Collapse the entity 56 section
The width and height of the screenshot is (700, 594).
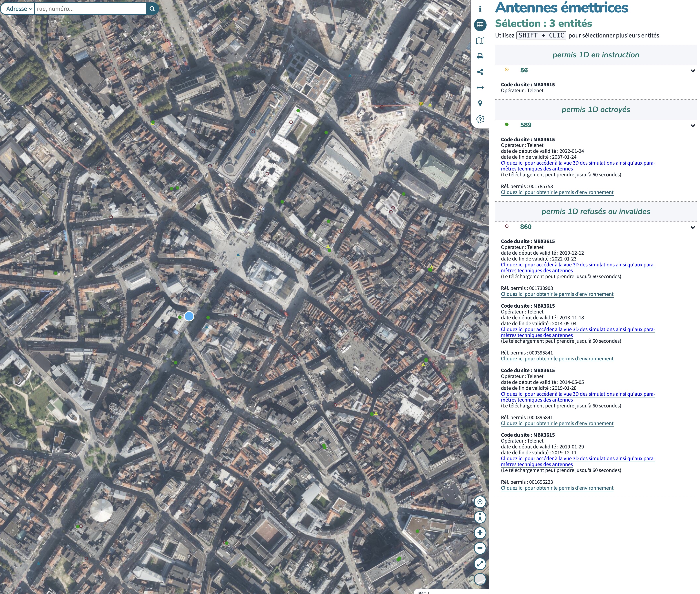[x=692, y=71]
